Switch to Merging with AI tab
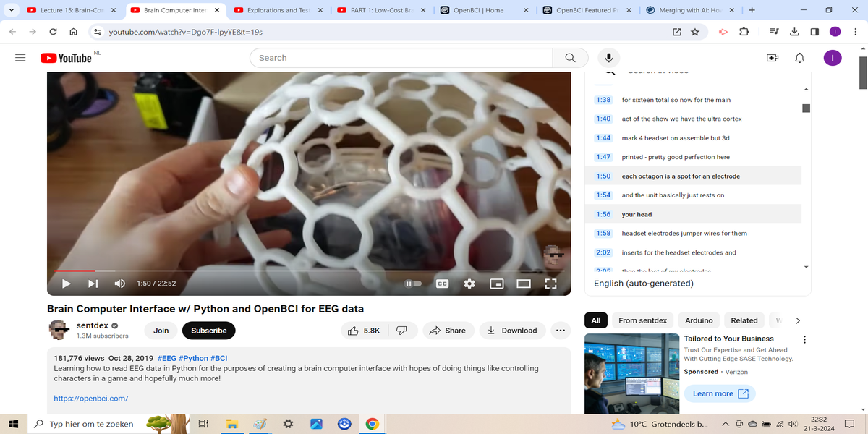This screenshot has width=868, height=434. coord(691,10)
